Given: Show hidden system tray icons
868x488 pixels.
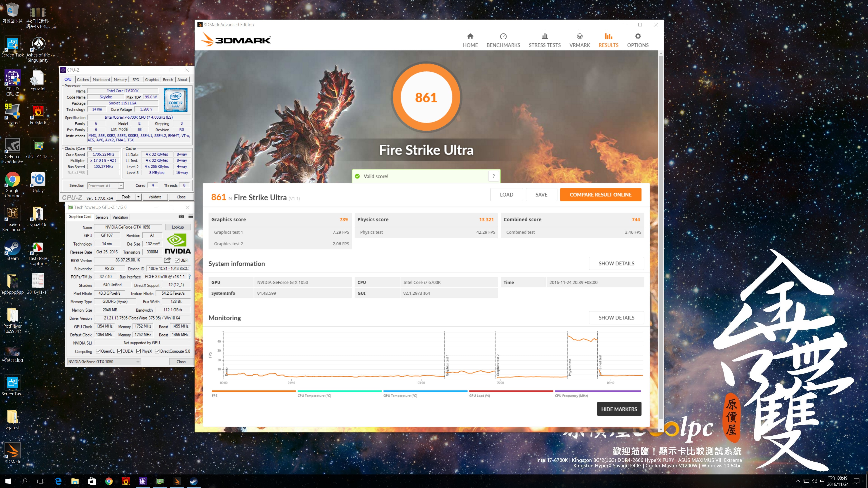Looking at the screenshot, I should pyautogui.click(x=797, y=481).
